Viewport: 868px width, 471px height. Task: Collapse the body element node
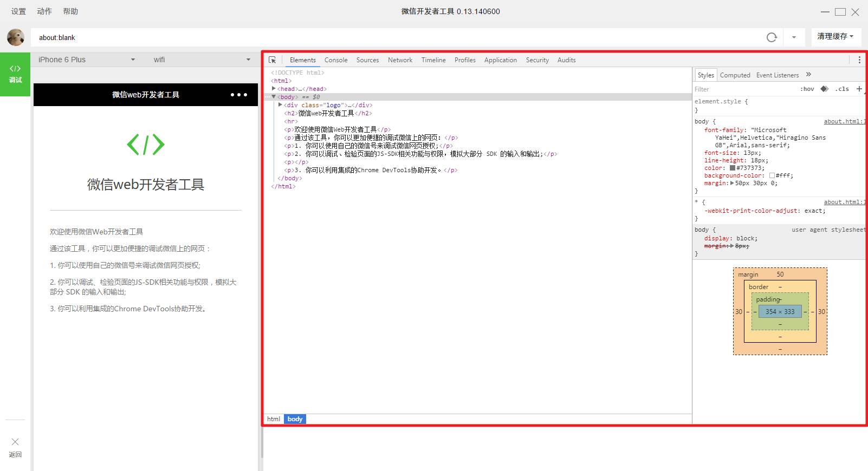(274, 97)
